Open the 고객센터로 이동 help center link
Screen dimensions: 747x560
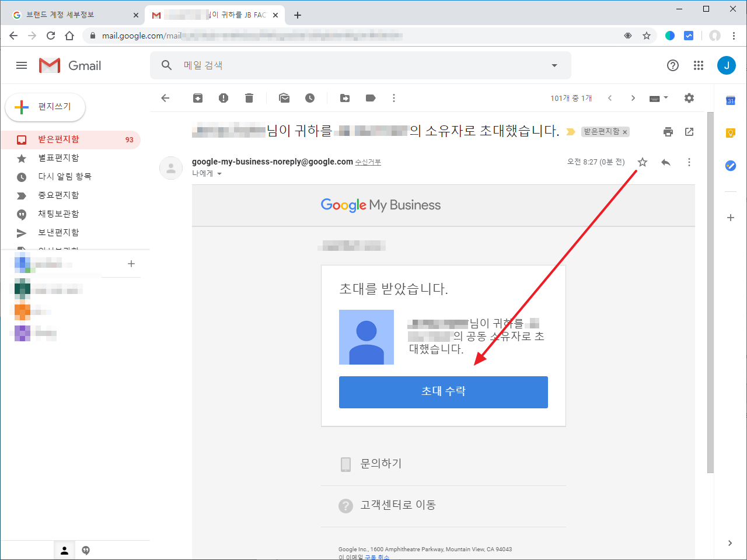tap(398, 505)
